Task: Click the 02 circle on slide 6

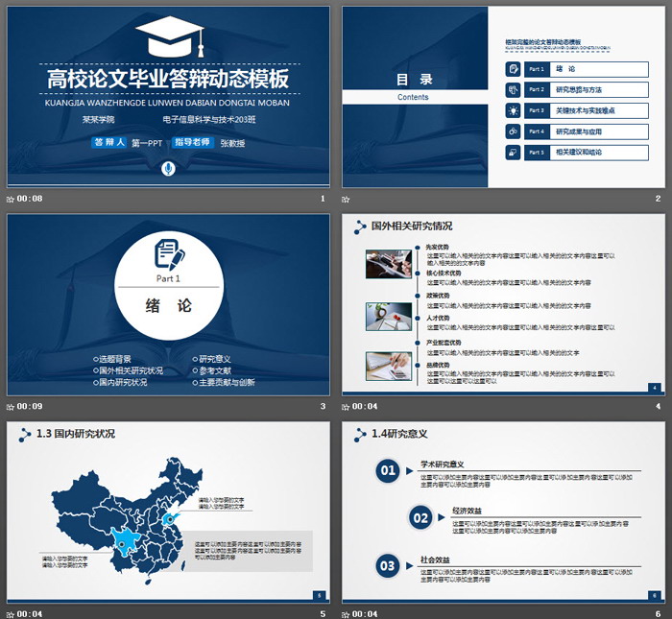Action: coord(420,518)
